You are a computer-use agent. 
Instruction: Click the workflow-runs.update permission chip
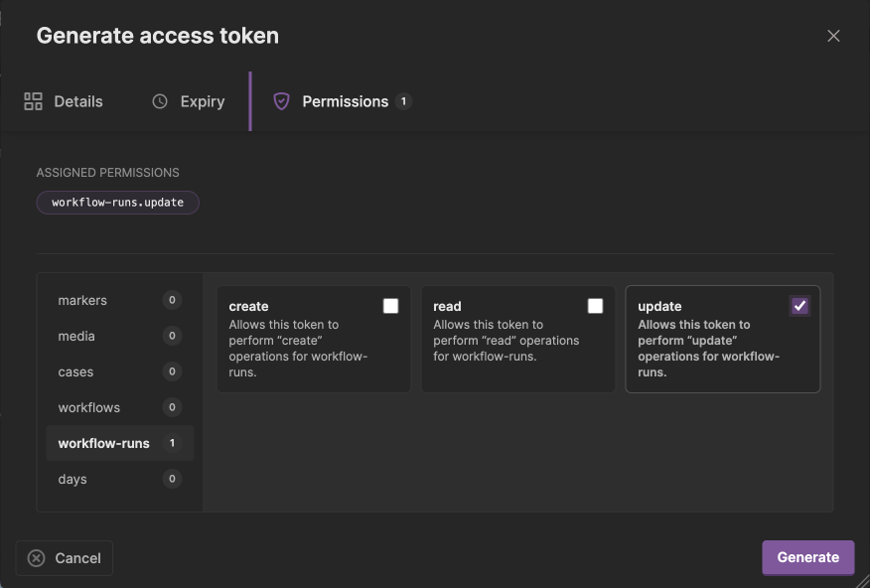117,203
